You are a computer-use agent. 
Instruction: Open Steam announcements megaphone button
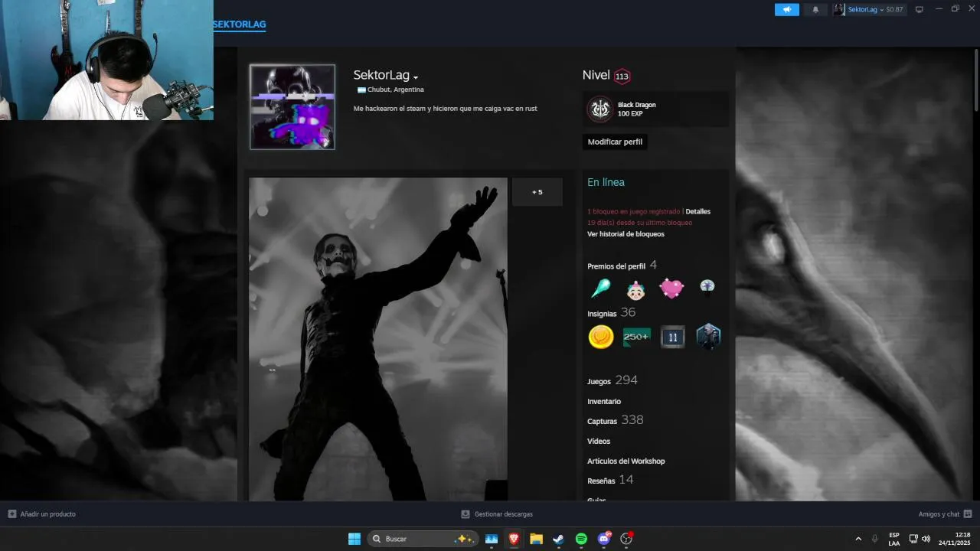786,9
